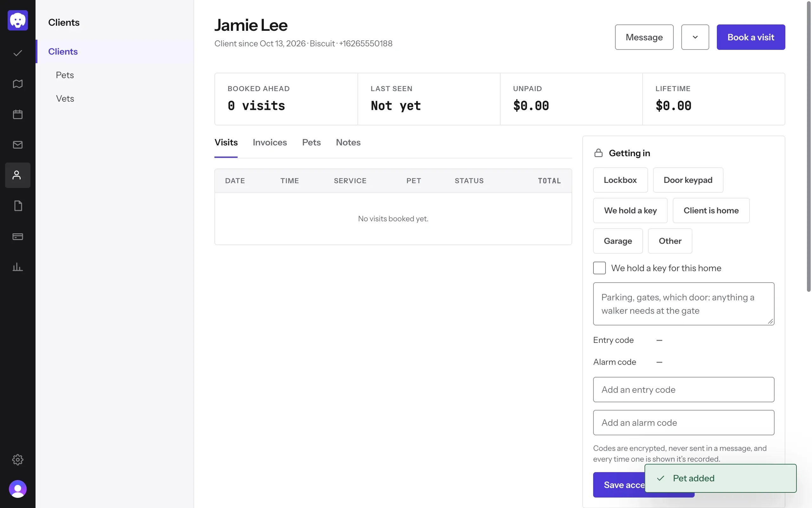Switch to the Notes tab
The image size is (812, 508).
pos(348,143)
